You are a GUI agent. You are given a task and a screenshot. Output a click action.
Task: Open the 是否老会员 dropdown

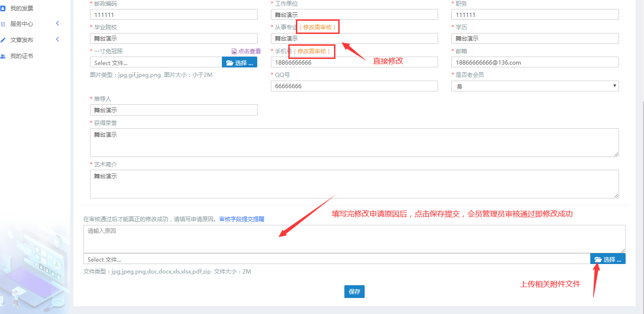tap(535, 86)
